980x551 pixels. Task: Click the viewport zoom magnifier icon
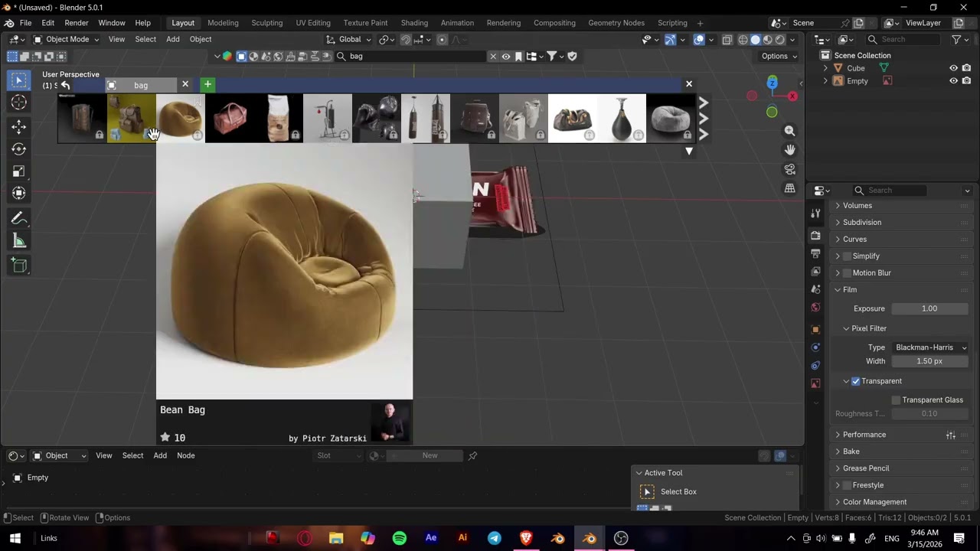coord(789,131)
